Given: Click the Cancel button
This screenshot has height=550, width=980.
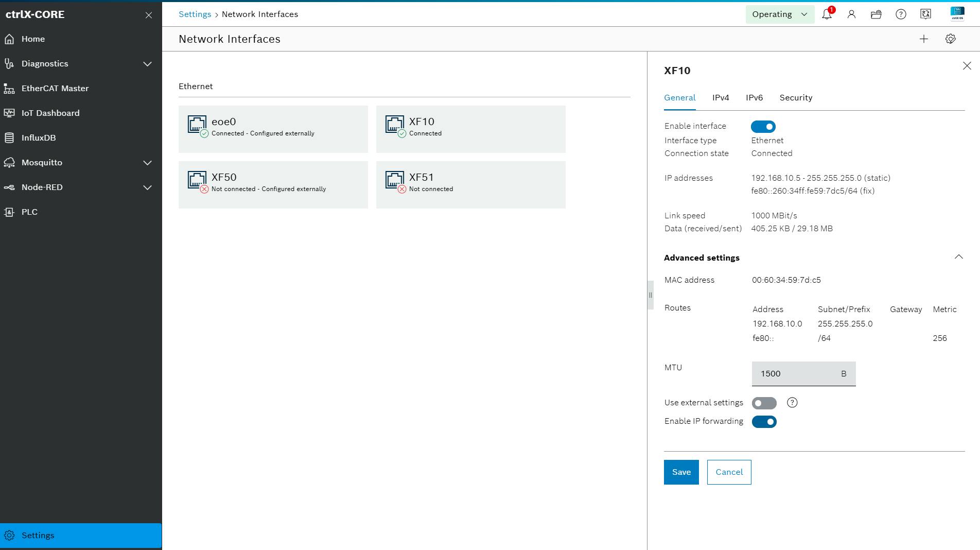Looking at the screenshot, I should tap(729, 472).
